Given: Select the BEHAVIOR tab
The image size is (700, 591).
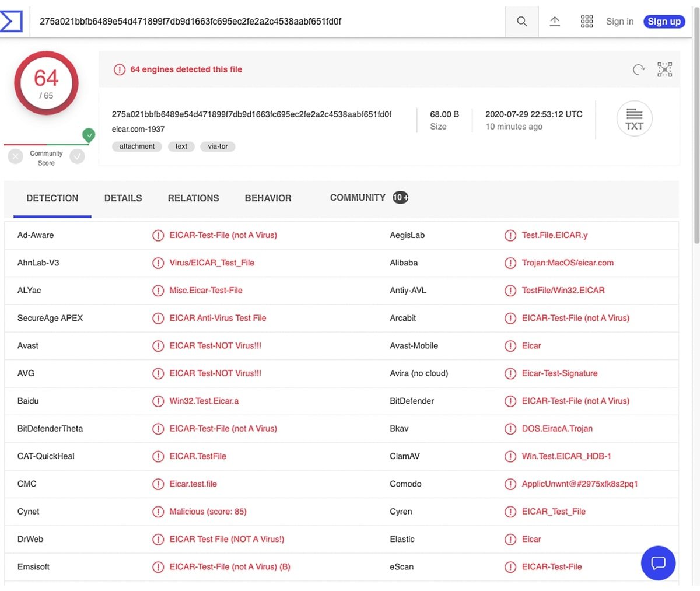Looking at the screenshot, I should (268, 198).
